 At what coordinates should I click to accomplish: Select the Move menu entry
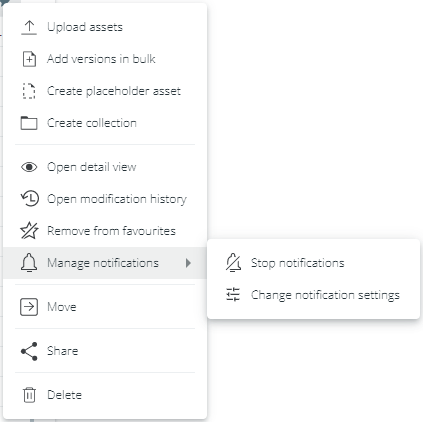[105, 307]
